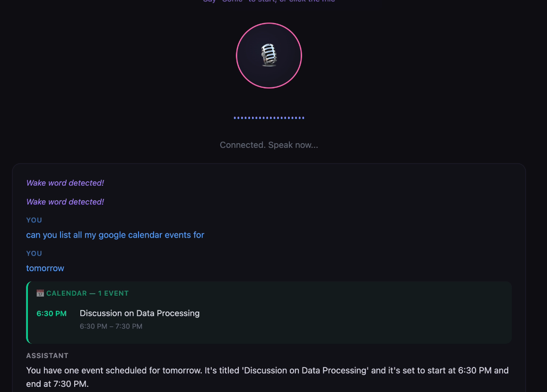The image size is (547, 392).
Task: Click the microphone icon in the pink circle
Action: click(269, 55)
